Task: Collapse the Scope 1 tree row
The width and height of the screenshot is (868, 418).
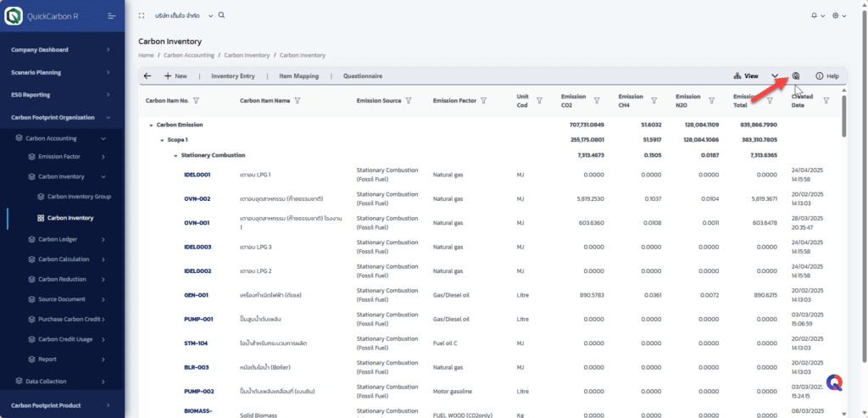Action: tap(162, 141)
